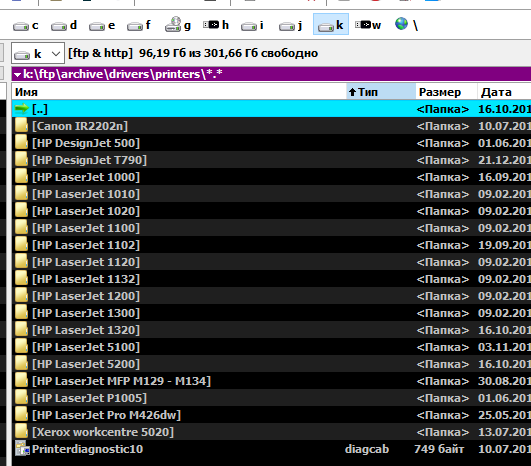Screen dimensions: 531x466
Task: Sort by Размер column header
Action: pos(446,92)
